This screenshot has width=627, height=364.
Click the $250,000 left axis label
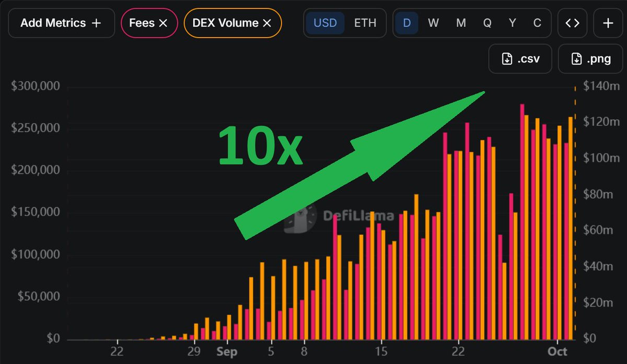coord(35,128)
